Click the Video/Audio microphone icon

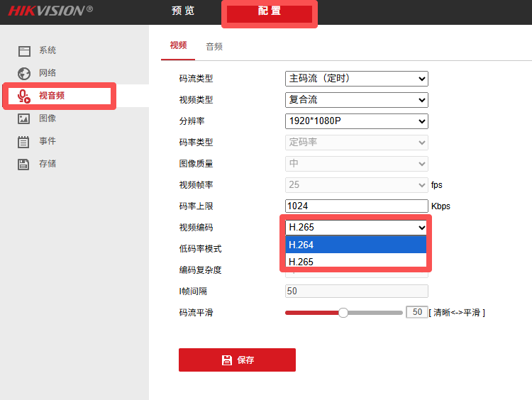(24, 96)
